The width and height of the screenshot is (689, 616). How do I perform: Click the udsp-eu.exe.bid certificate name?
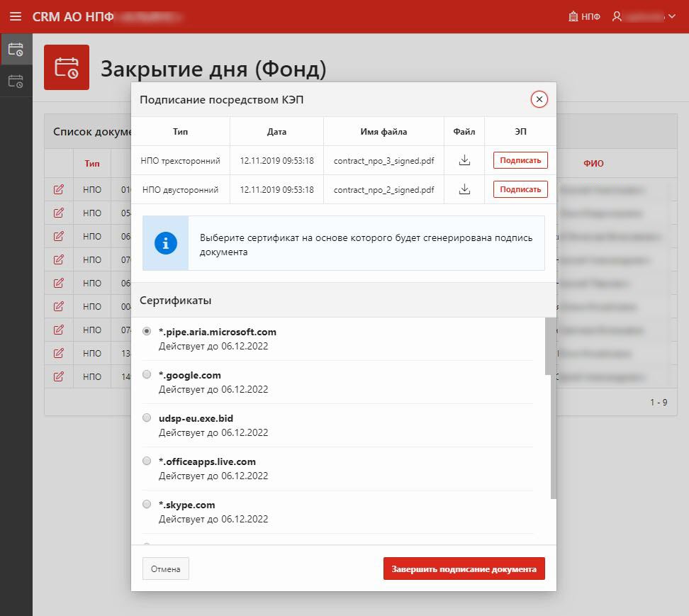196,418
